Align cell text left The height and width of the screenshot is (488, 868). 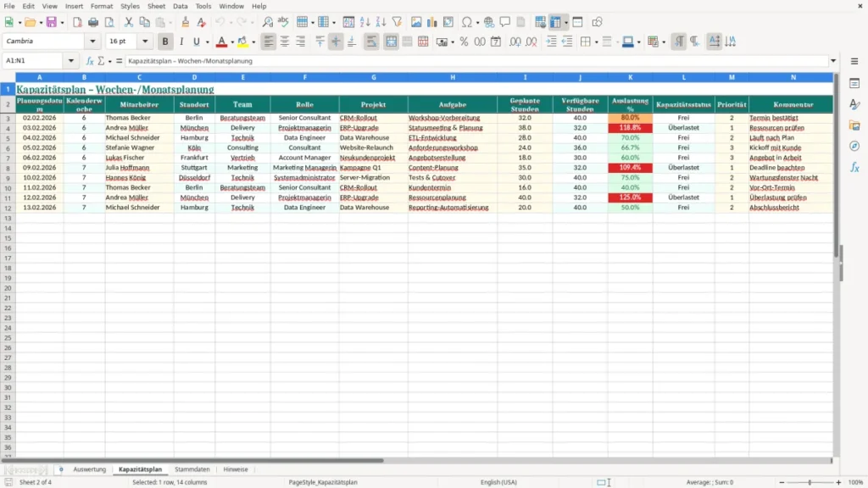tap(269, 42)
